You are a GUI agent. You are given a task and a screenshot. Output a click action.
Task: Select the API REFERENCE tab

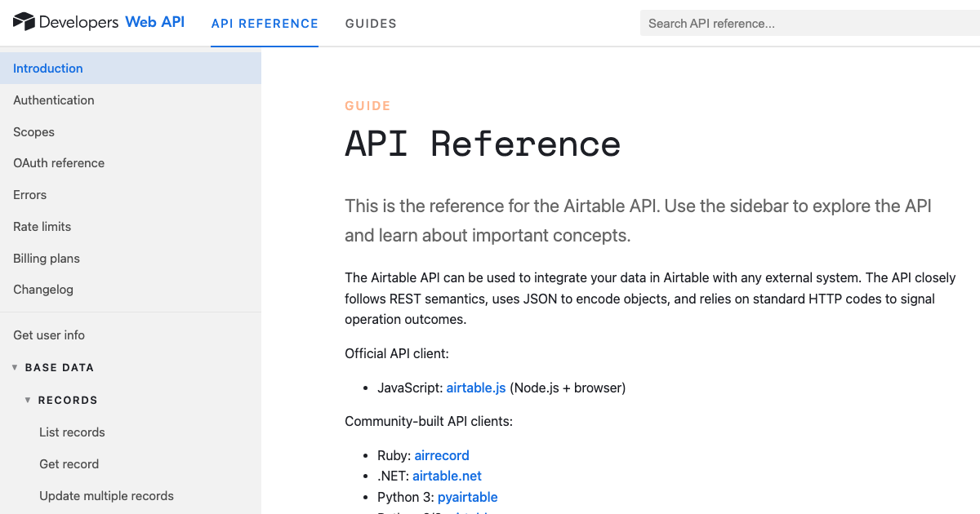click(x=265, y=24)
